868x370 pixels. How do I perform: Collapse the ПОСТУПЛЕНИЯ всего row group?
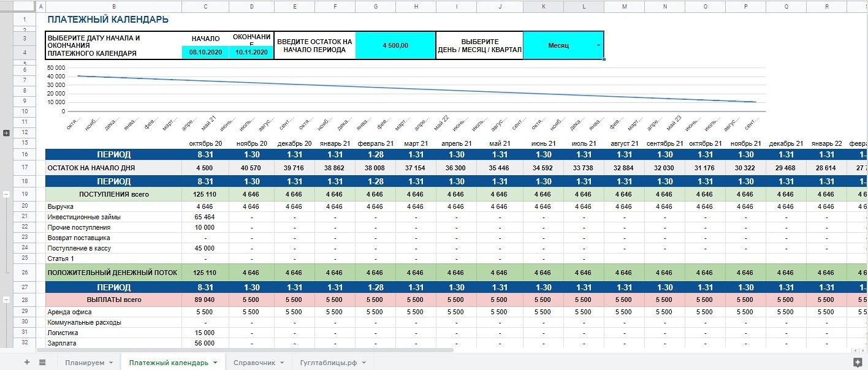click(7, 194)
